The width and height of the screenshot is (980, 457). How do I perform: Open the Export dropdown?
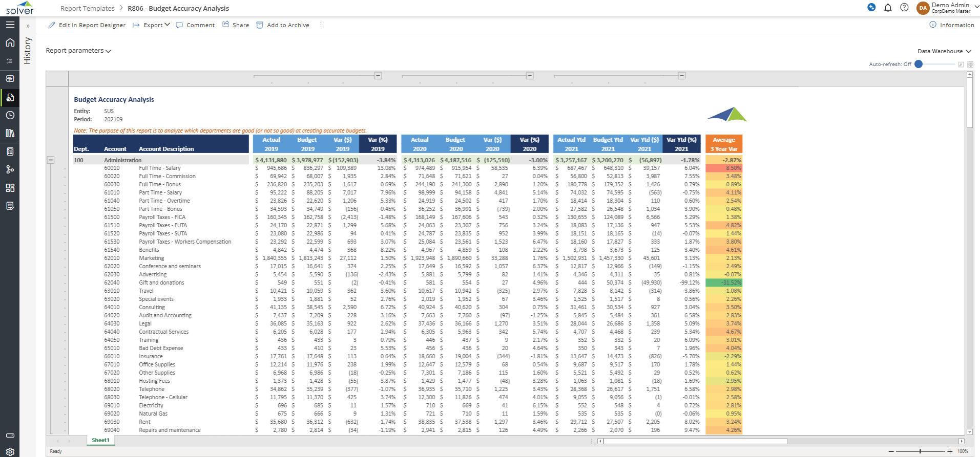point(151,25)
